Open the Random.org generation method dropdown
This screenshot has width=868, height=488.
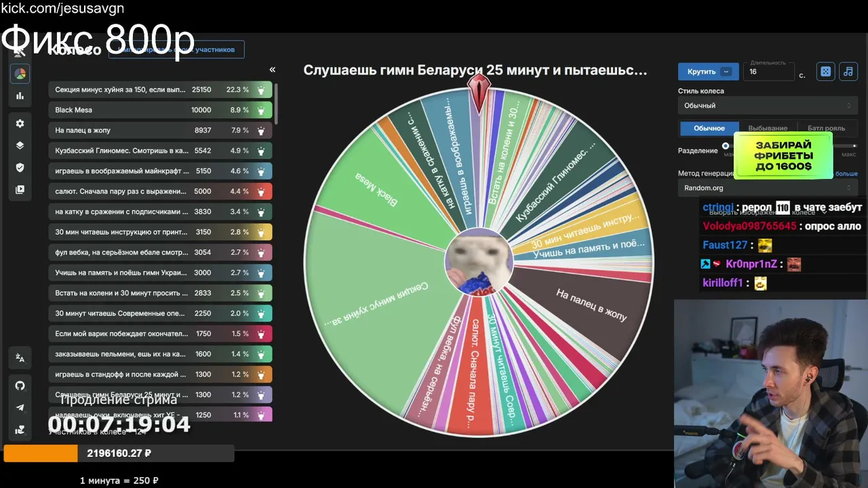tap(768, 188)
